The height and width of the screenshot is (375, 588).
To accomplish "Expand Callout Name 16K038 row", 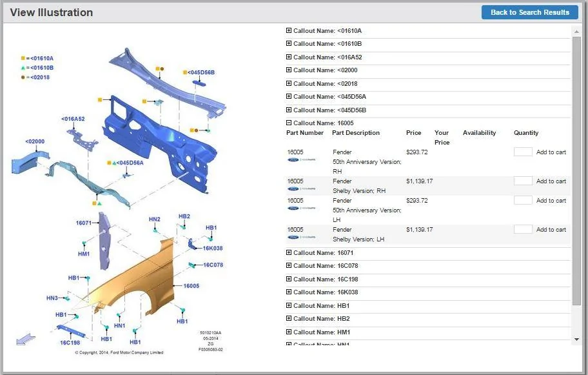I will click(x=289, y=292).
